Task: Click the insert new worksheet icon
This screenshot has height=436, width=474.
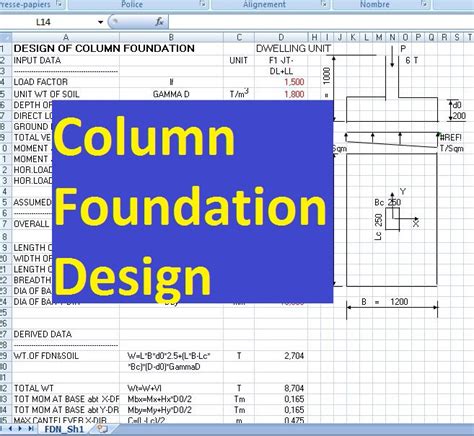Action: point(102,429)
